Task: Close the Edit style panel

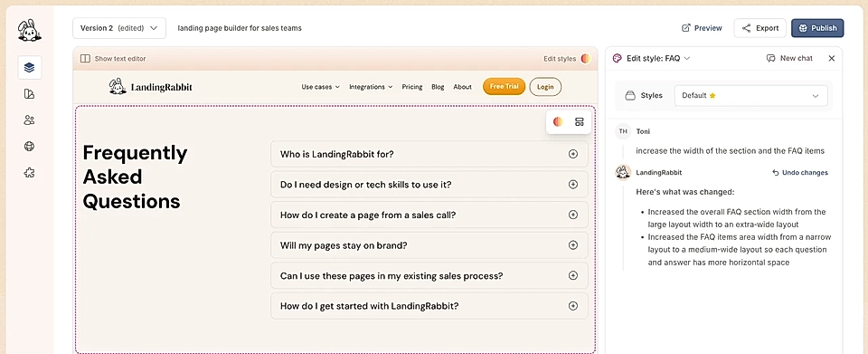Action: [x=832, y=58]
